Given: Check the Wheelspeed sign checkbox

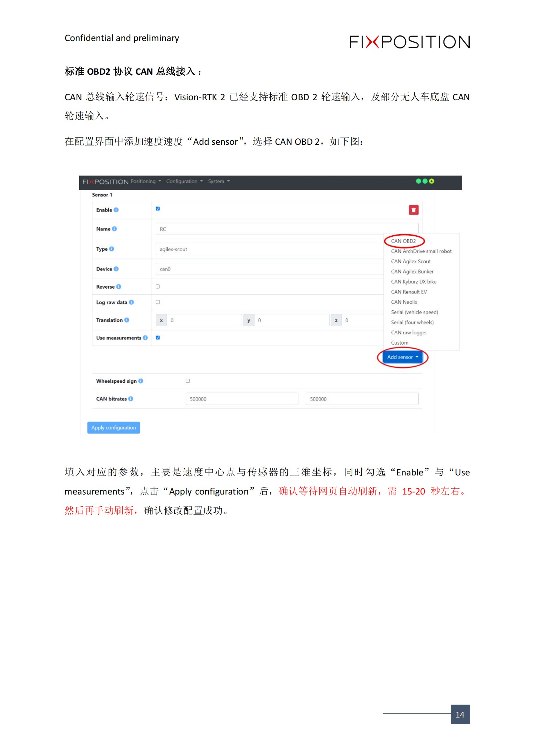Looking at the screenshot, I should click(x=188, y=381).
